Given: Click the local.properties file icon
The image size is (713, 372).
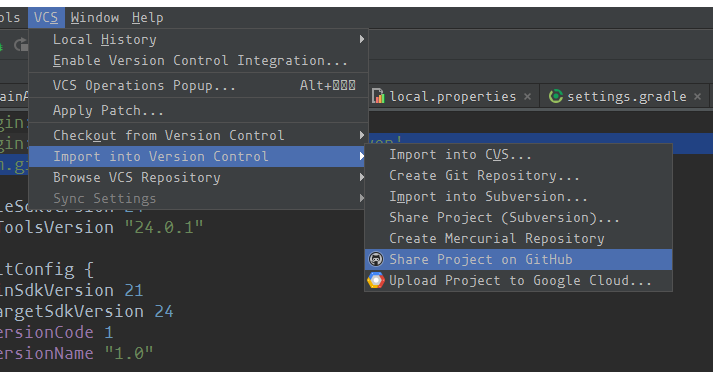Looking at the screenshot, I should 378,96.
